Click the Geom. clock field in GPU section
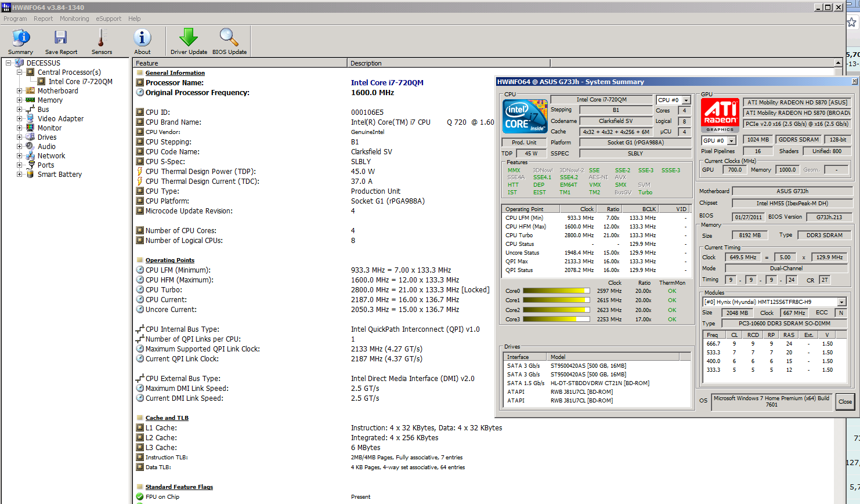860x504 pixels. pyautogui.click(x=836, y=170)
